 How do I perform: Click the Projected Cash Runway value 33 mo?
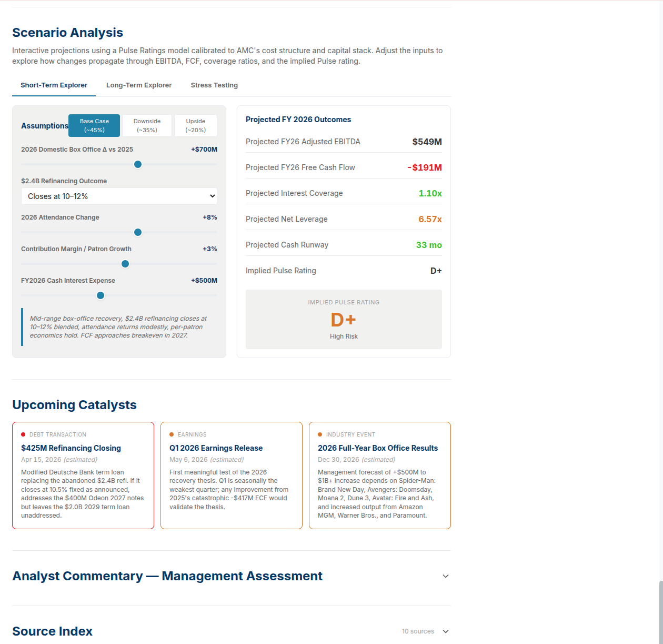click(x=429, y=245)
